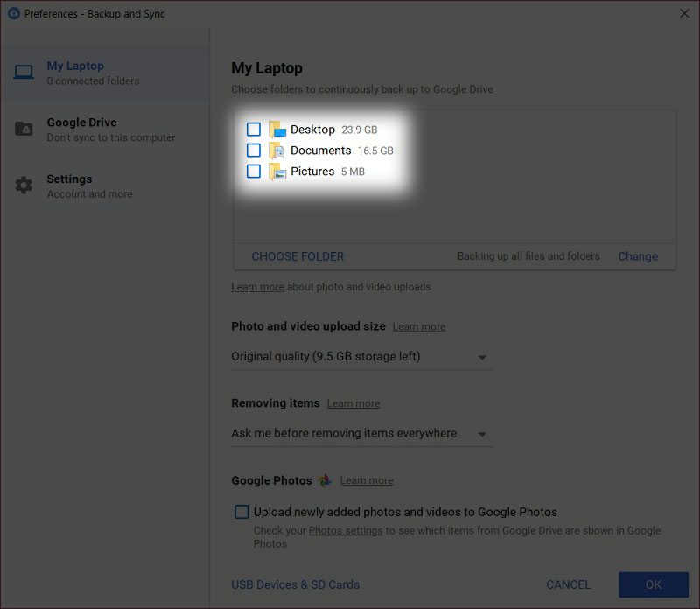Click the 23.9 GB size label
Image resolution: width=700 pixels, height=609 pixels.
(360, 129)
